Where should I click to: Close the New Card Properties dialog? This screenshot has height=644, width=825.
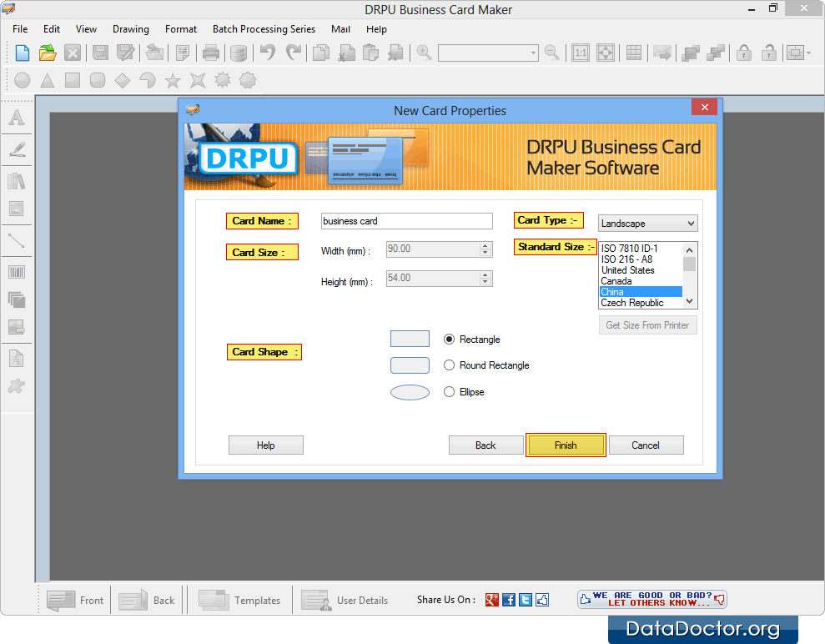(705, 108)
